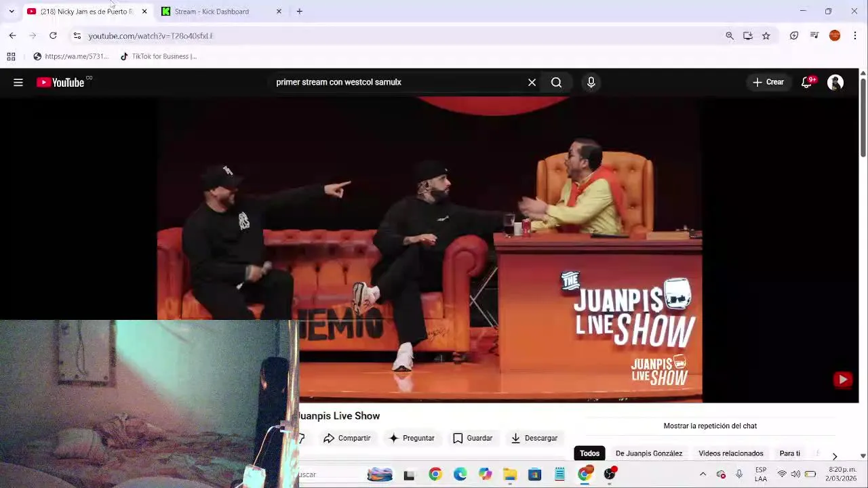
Task: Open the YouTube guide hamburger menu
Action: pos(18,83)
